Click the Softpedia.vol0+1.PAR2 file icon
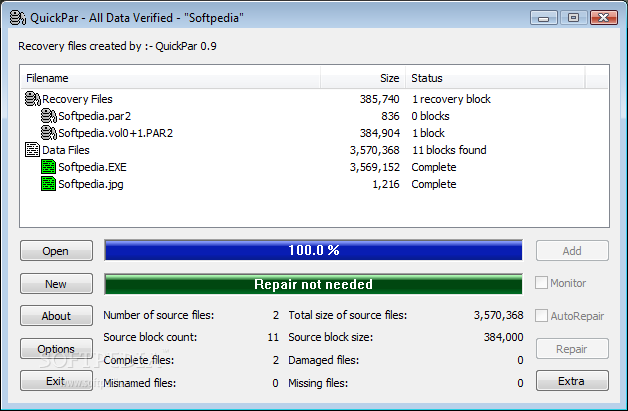The image size is (628, 411). (48, 133)
